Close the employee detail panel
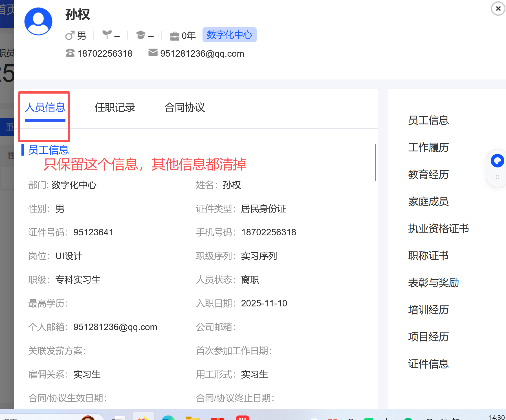The height and width of the screenshot is (420, 506). click(x=498, y=8)
